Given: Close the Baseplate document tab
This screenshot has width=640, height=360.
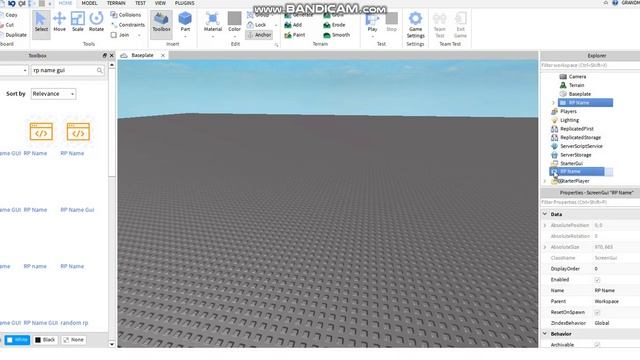Looking at the screenshot, I should tap(163, 56).
